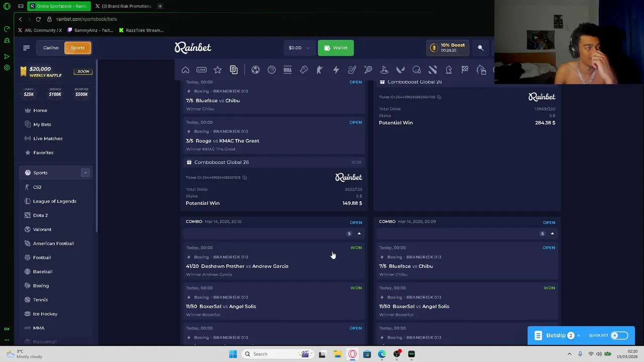
Task: Open the LIVE matches icon in toolbar
Action: (x=201, y=70)
